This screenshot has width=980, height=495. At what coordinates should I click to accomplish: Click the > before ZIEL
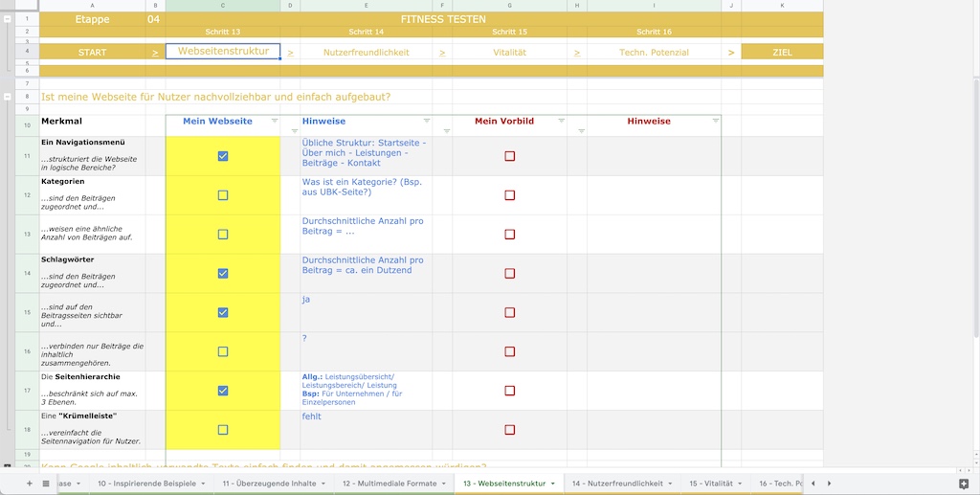click(x=730, y=53)
